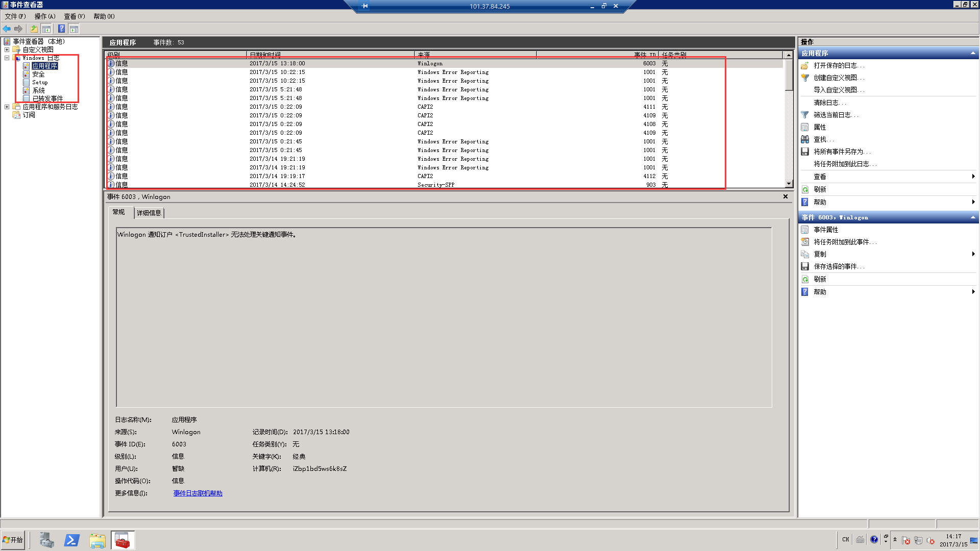Screen dimensions: 980x551
Task: Expand the 自定义视图 tree node
Action: (x=7, y=49)
